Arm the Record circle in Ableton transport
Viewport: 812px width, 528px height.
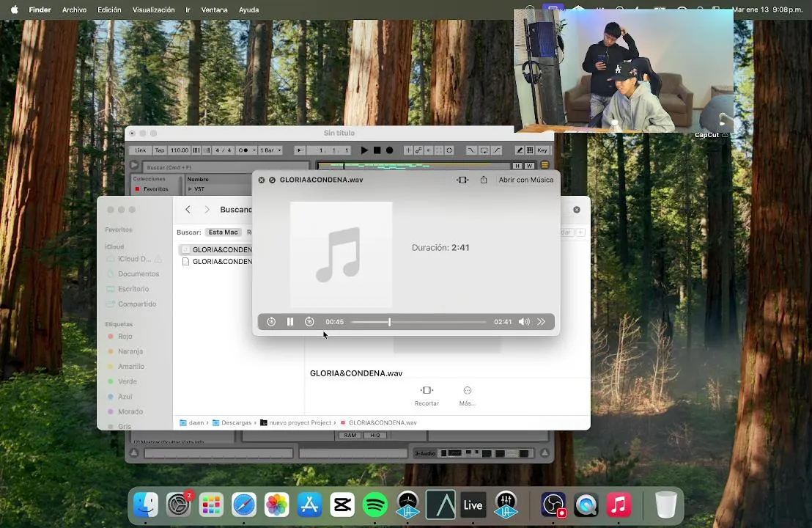tap(389, 150)
